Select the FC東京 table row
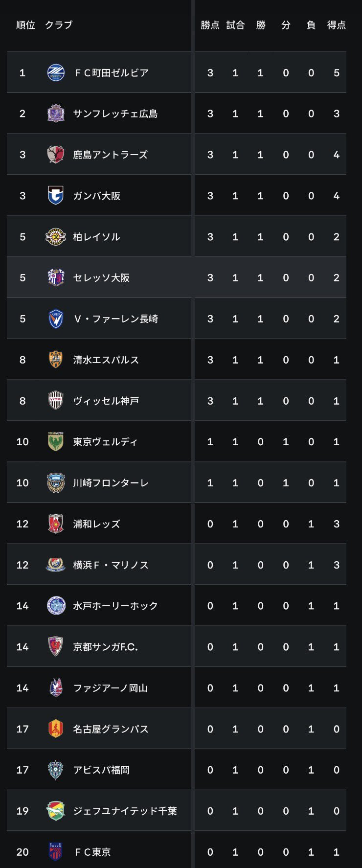 177,852
